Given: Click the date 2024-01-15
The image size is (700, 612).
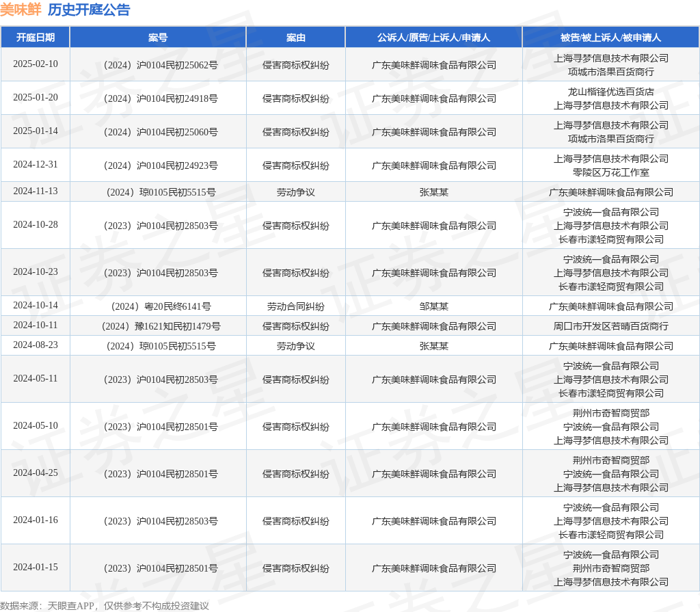Looking at the screenshot, I should pyautogui.click(x=36, y=568).
